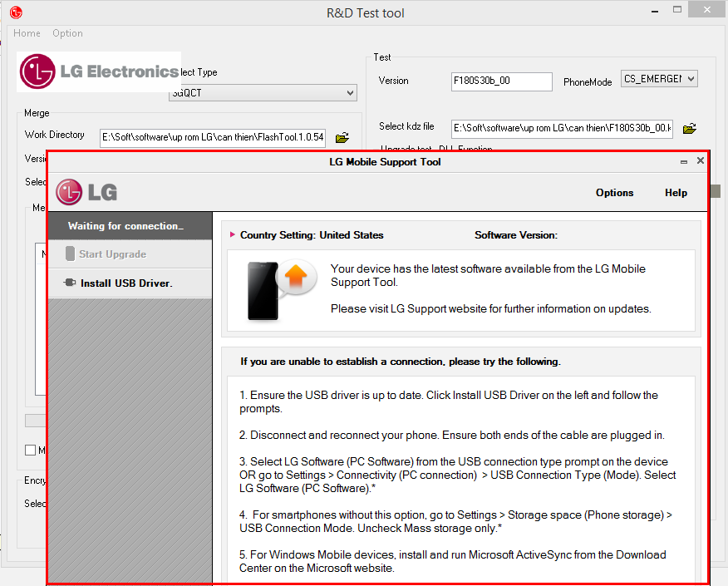Click the 'LG Mobile Support Tool' window title

pos(385,162)
